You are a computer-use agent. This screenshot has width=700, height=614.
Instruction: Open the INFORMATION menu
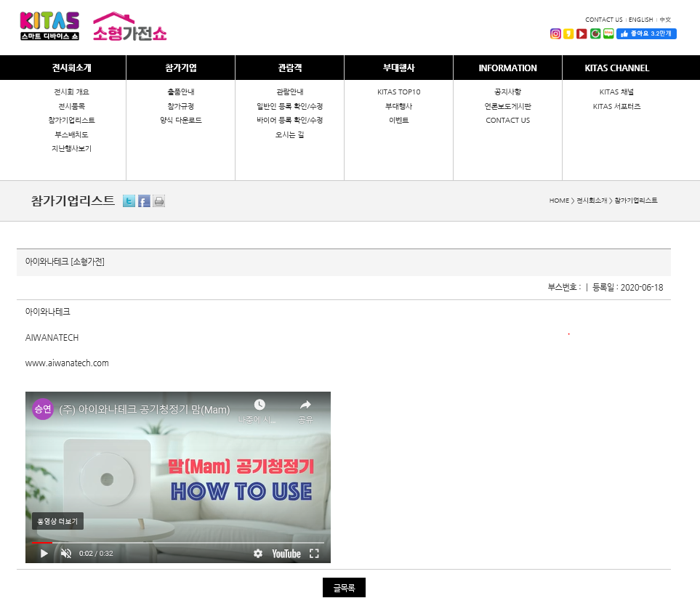507,68
